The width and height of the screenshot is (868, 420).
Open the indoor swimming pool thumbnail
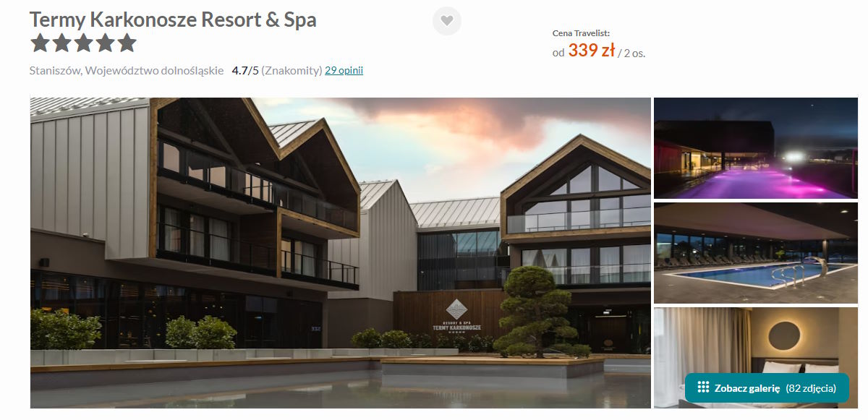coord(756,253)
